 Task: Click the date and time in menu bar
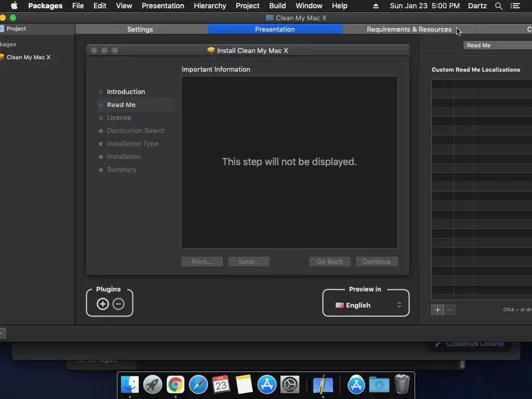tap(424, 6)
